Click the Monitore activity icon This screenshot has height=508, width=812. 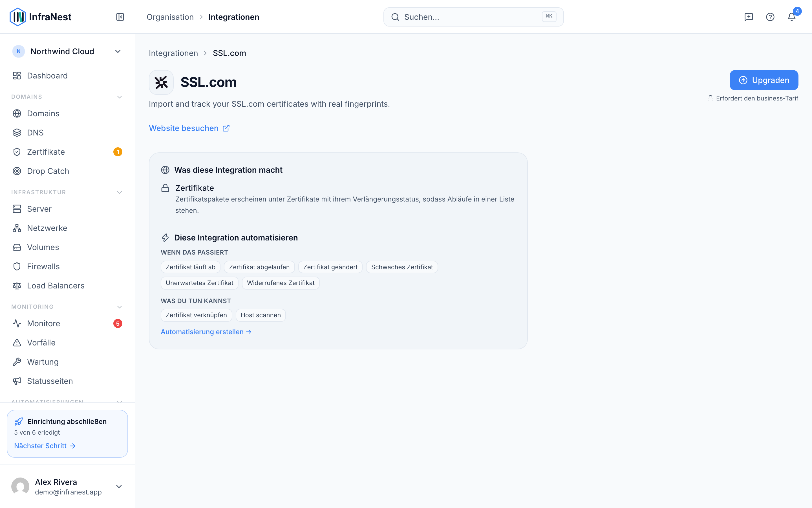point(17,323)
